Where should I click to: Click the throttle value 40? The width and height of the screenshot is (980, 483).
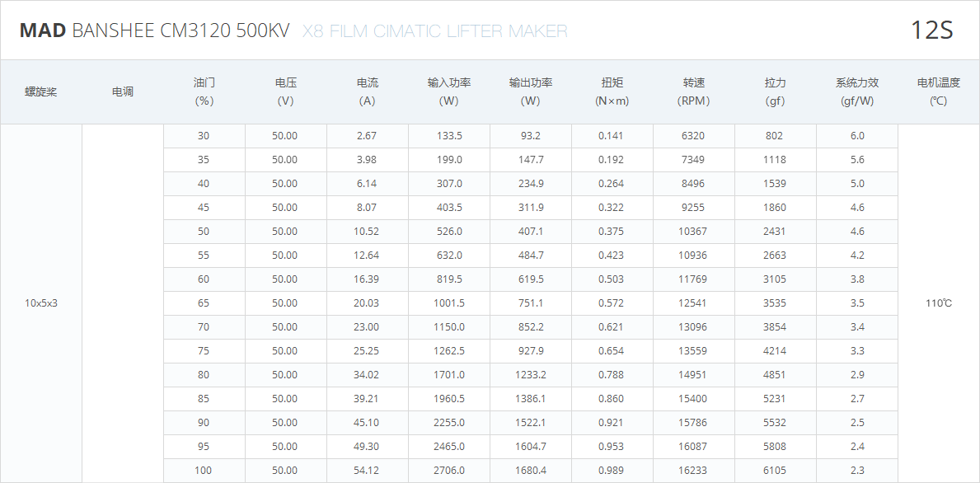(x=204, y=183)
